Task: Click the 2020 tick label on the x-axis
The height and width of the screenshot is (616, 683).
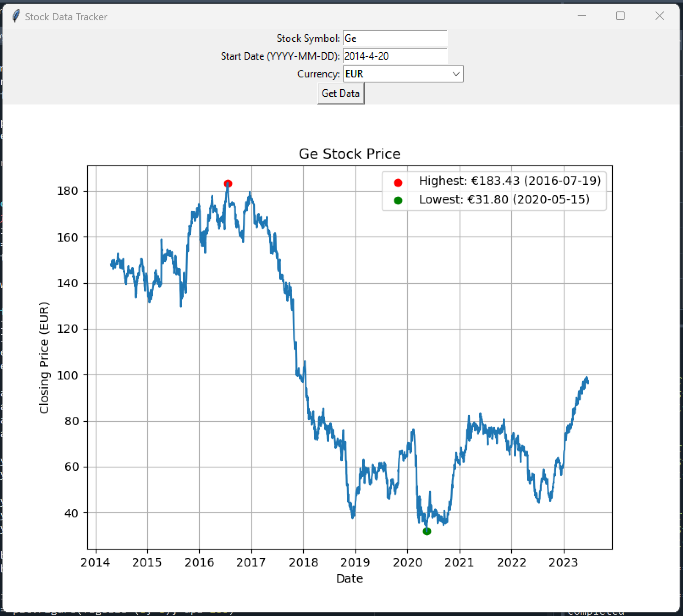Action: tap(408, 563)
